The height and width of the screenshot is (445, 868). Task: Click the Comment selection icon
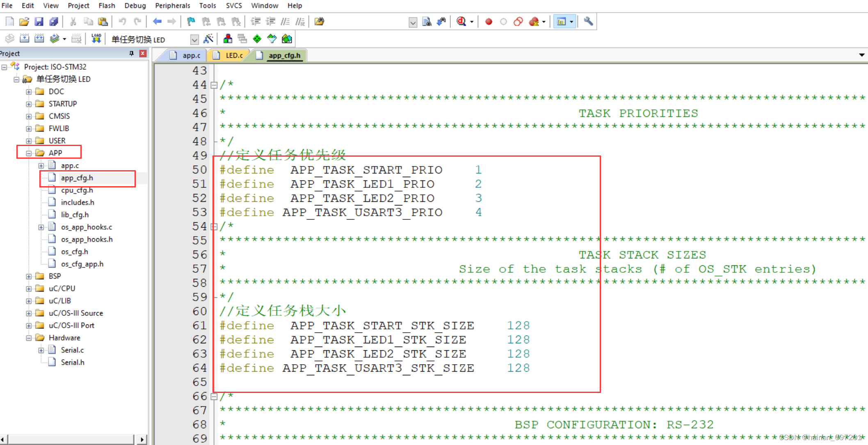286,21
